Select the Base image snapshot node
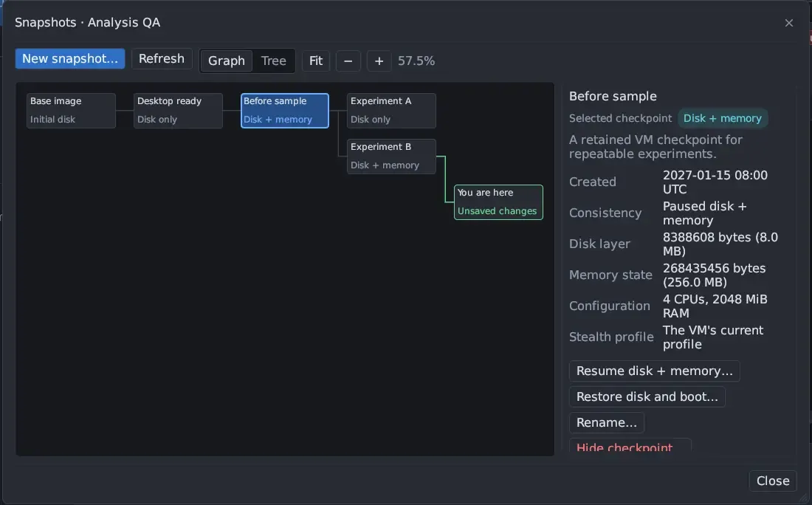Screen dimensions: 812x505 tap(71, 110)
